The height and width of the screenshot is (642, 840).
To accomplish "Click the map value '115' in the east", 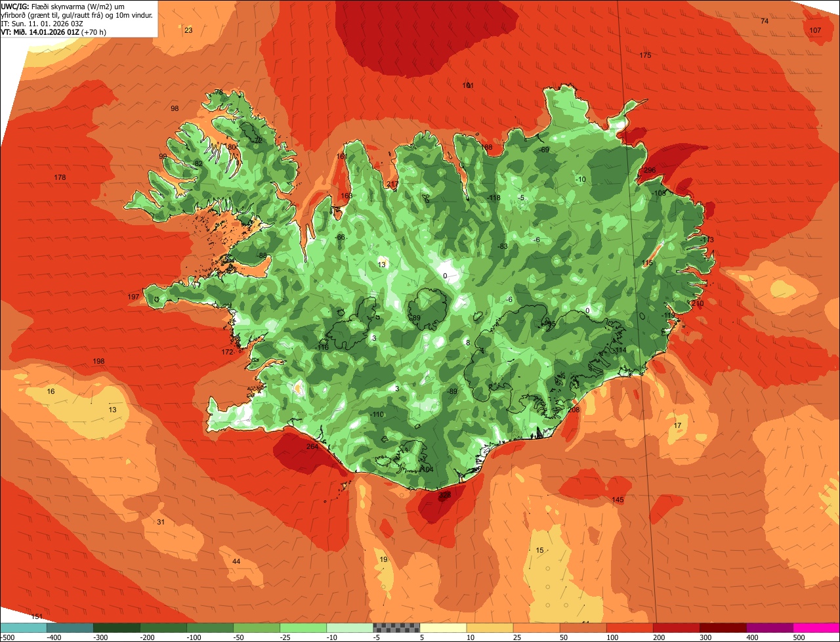I will [x=647, y=263].
